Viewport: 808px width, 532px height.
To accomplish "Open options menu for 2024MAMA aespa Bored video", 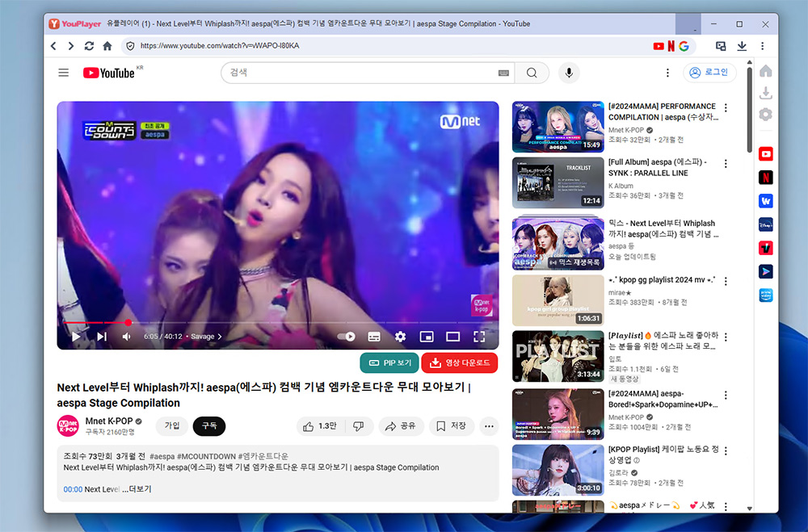I will click(726, 395).
